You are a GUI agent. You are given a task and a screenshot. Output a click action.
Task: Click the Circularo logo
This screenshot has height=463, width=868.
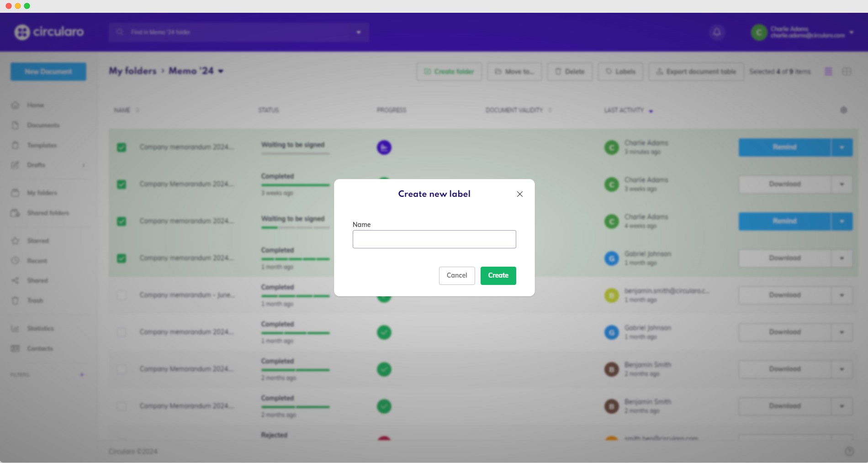pos(49,32)
